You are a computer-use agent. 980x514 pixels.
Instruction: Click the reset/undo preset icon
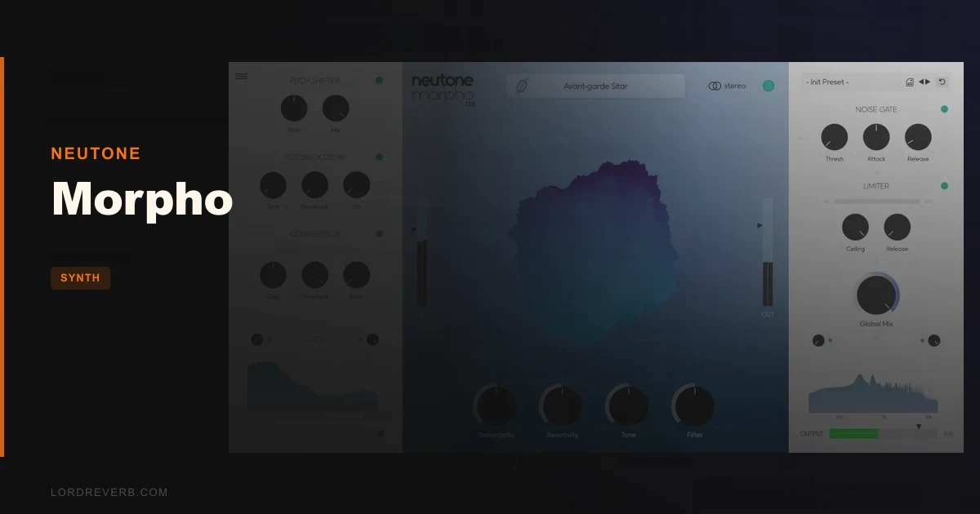[942, 82]
